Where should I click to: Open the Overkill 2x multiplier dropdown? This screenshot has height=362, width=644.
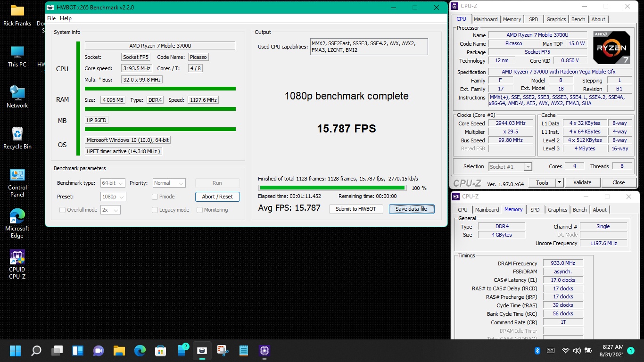(110, 210)
